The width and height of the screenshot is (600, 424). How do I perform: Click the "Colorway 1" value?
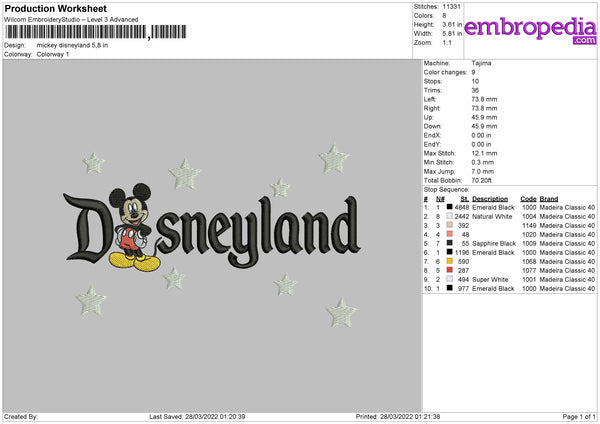coord(53,54)
